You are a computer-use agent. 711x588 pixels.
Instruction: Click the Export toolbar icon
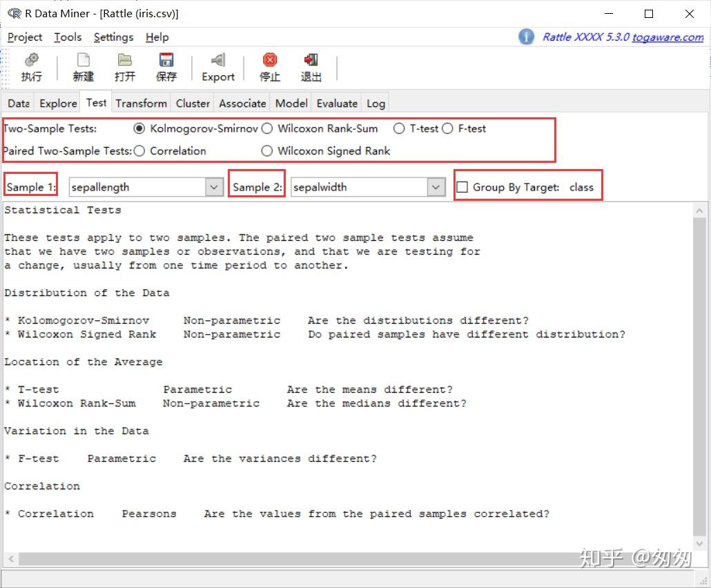pos(218,60)
